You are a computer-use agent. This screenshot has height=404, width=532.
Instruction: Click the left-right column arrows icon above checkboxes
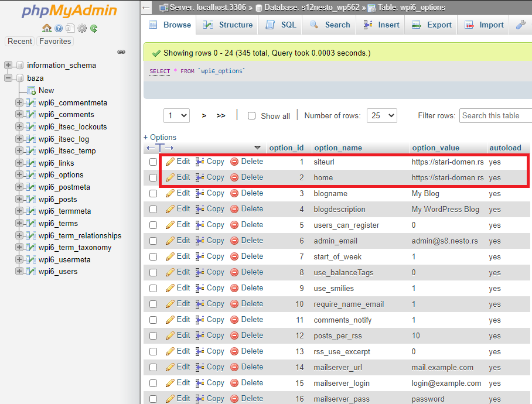point(160,148)
